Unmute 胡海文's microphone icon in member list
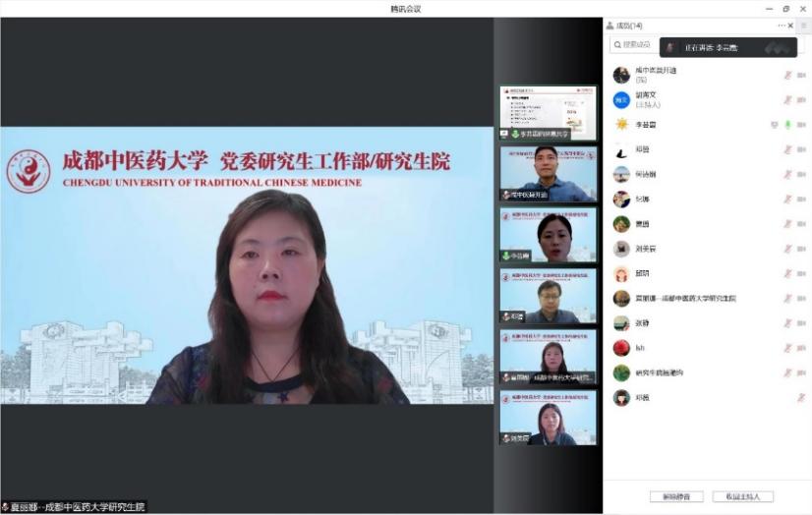Screen dimensions: 812x515 pyautogui.click(x=787, y=100)
